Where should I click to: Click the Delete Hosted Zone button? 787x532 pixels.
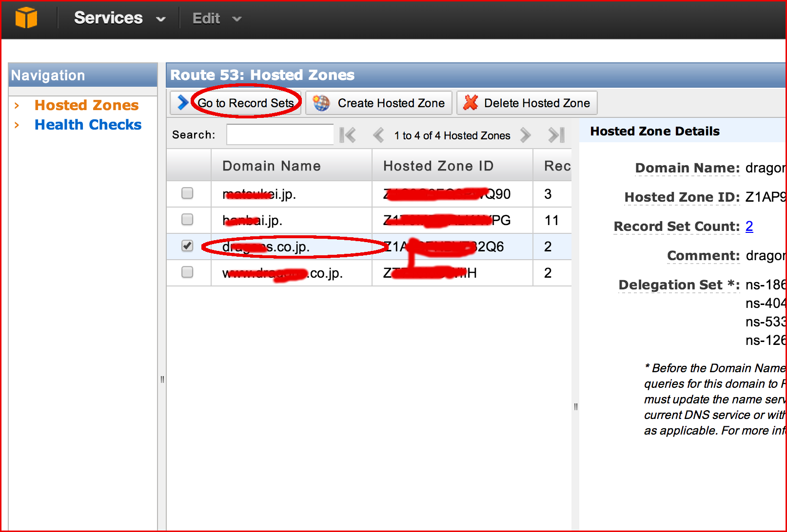pos(527,103)
